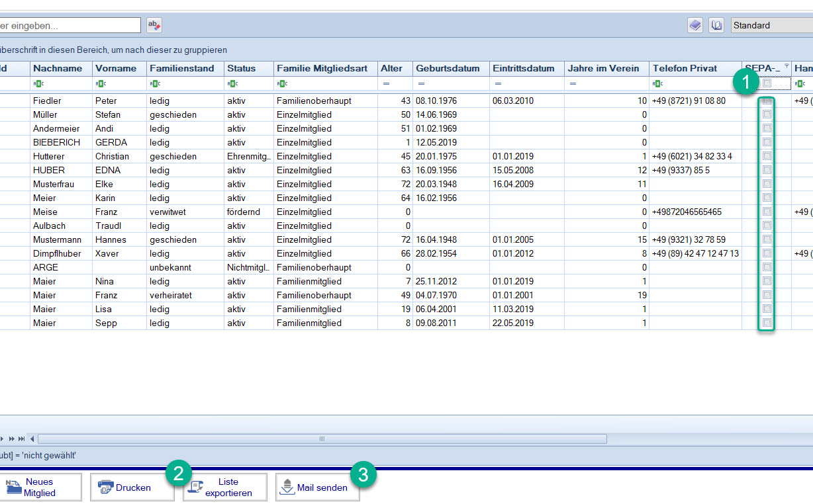Tick SEPA checkbox for Sepp Maier
The width and height of the screenshot is (813, 504).
click(767, 323)
